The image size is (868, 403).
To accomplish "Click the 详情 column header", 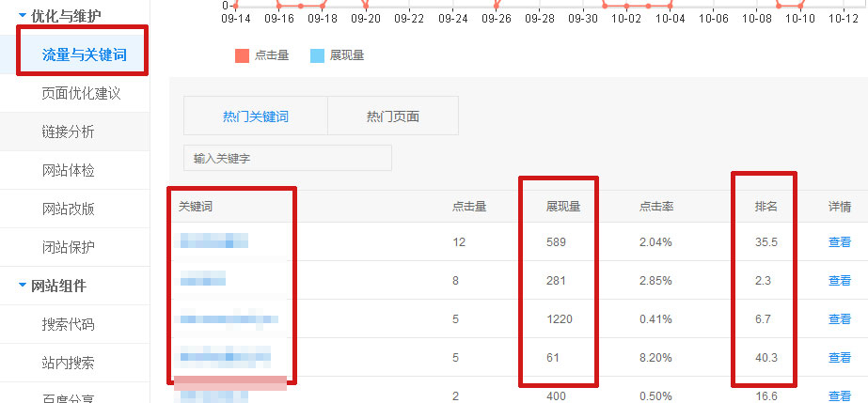I will [x=840, y=207].
